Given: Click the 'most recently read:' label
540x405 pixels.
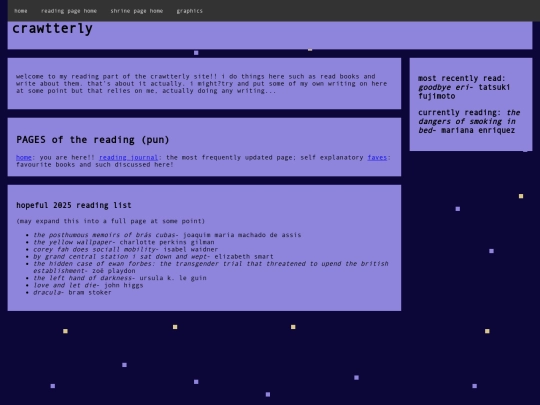Looking at the screenshot, I should click(461, 79).
